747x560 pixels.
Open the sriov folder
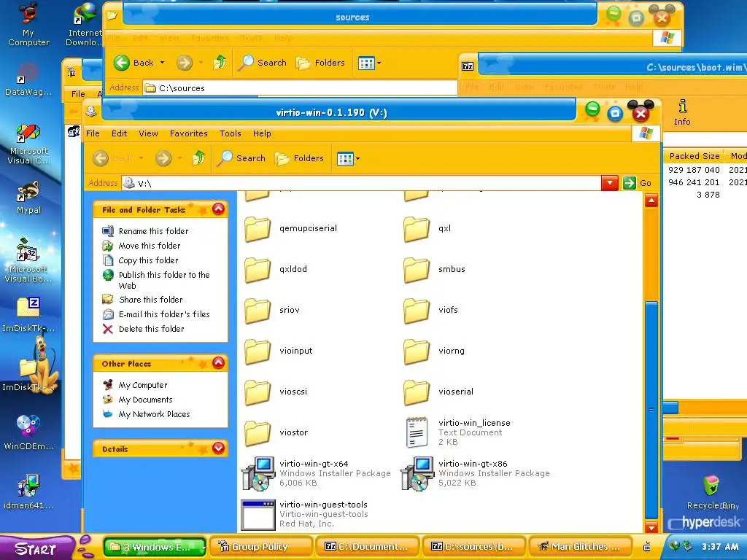pos(271,311)
